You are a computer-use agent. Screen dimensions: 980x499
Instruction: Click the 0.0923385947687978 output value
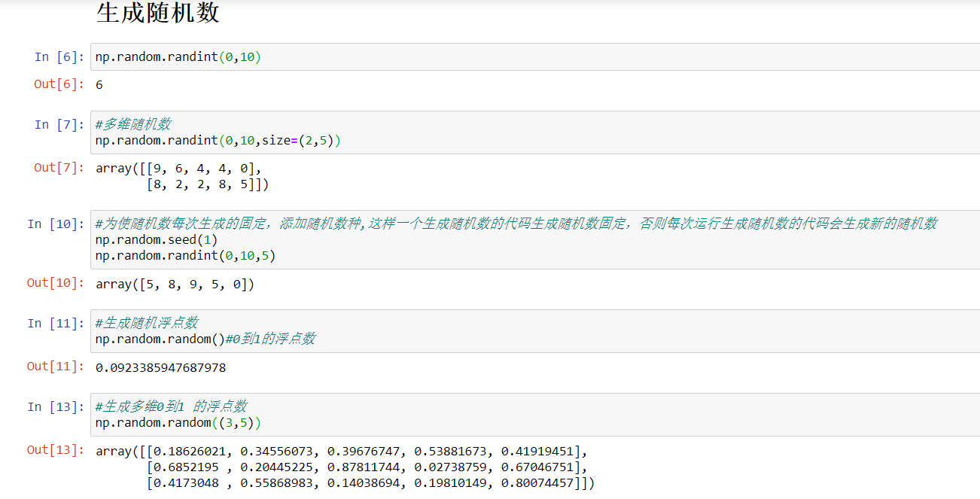(160, 368)
